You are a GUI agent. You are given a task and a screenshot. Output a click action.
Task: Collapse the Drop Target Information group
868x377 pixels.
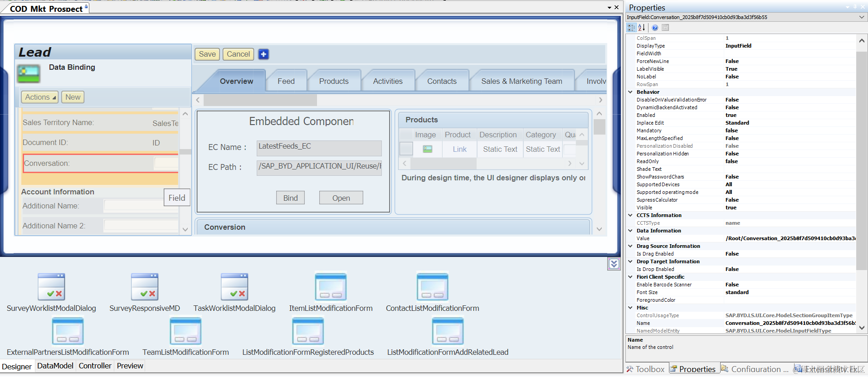(x=630, y=261)
